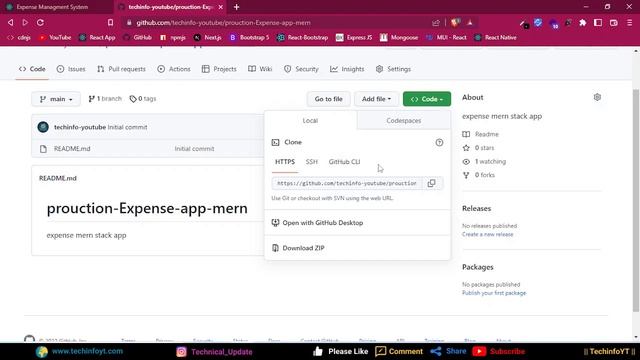Select the Local tab in clone popup
Viewport: 640px width, 360px height.
[x=310, y=120]
